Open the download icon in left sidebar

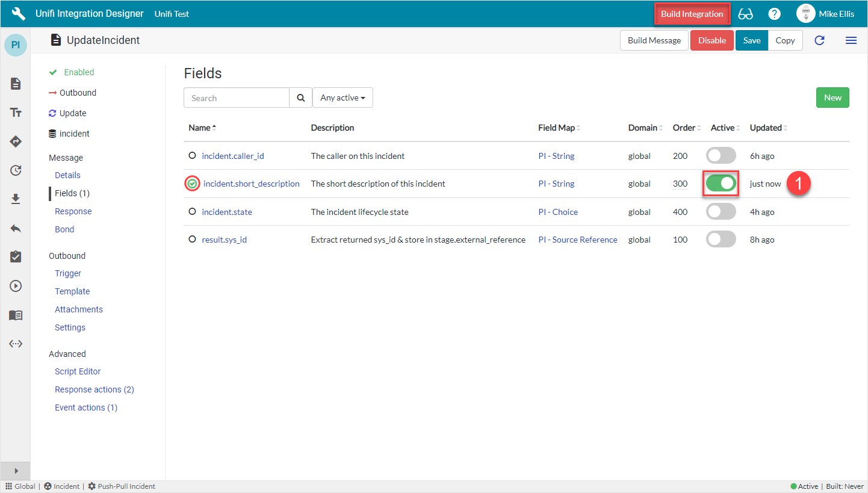(16, 199)
